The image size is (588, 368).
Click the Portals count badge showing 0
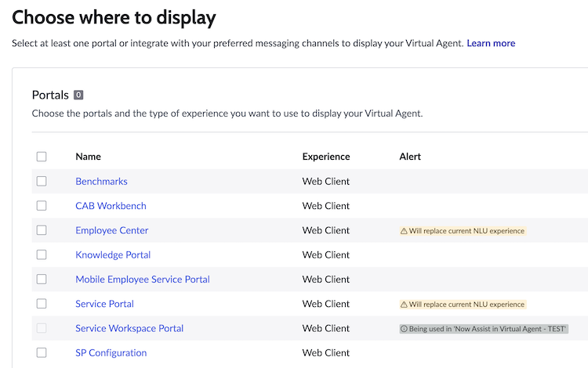78,95
